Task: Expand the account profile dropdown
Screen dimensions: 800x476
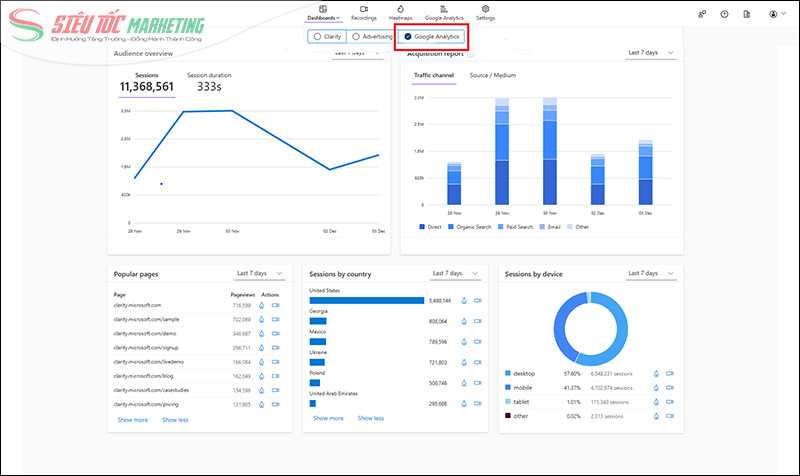Action: click(778, 14)
